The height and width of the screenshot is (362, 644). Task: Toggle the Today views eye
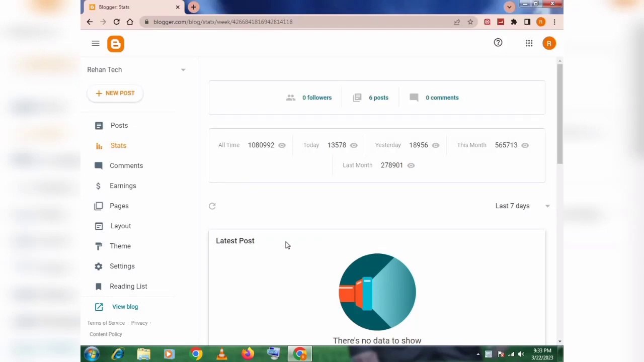point(354,145)
